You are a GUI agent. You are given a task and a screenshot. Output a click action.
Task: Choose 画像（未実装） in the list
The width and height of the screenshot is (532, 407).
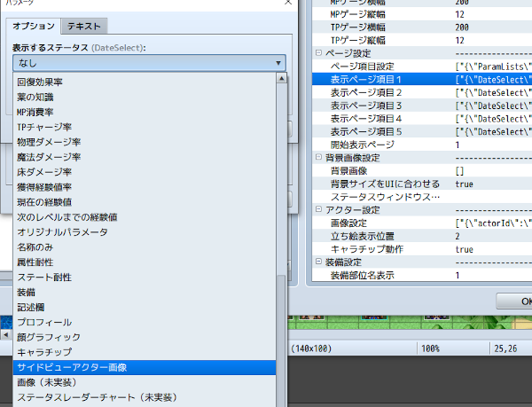[145, 382]
